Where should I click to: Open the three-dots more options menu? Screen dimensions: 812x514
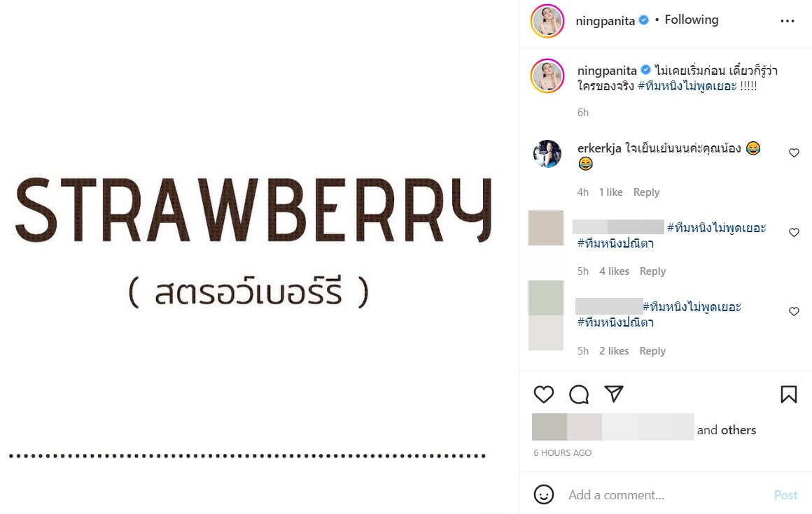(787, 21)
